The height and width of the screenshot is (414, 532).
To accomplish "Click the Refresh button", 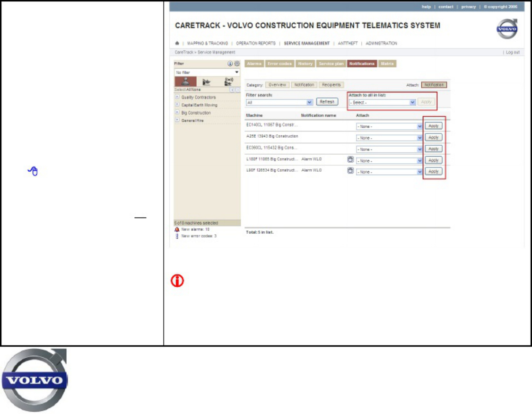I will point(327,102).
